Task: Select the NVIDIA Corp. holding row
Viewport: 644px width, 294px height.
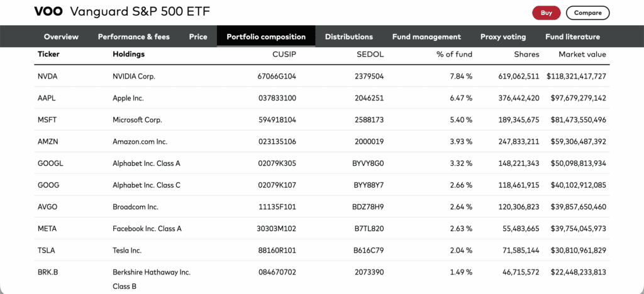Action: point(133,77)
